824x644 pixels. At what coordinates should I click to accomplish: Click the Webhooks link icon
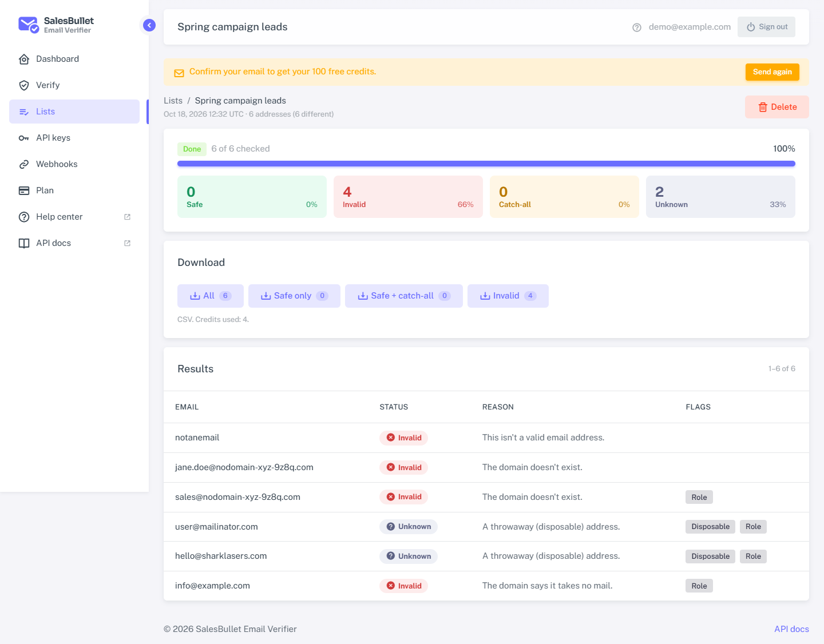tap(24, 164)
